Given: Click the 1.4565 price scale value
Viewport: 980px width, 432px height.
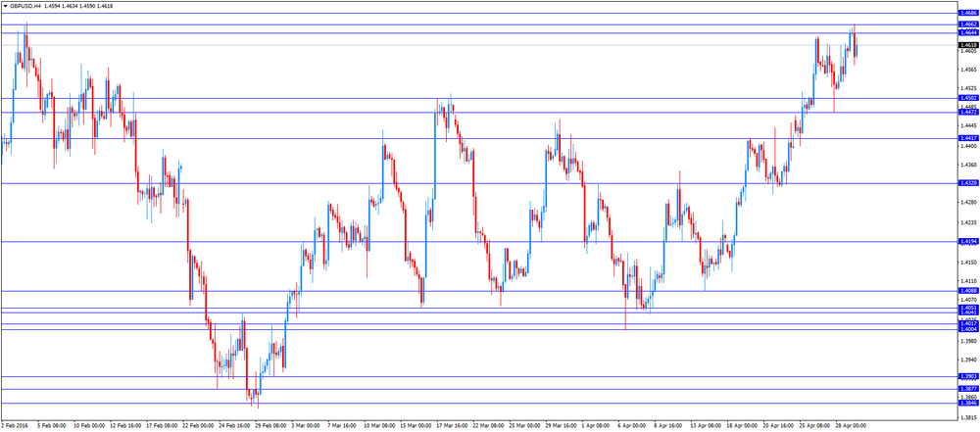Looking at the screenshot, I should coord(969,70).
